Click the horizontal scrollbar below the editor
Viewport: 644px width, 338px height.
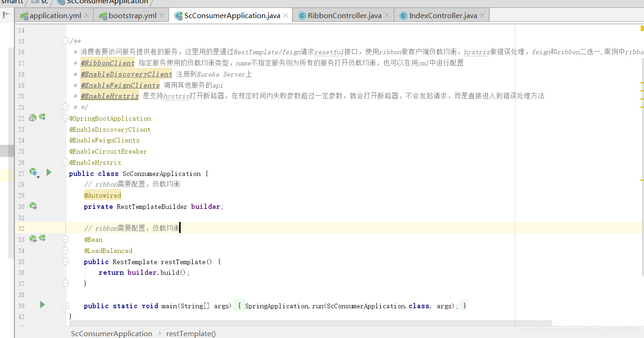pyautogui.click(x=311, y=324)
